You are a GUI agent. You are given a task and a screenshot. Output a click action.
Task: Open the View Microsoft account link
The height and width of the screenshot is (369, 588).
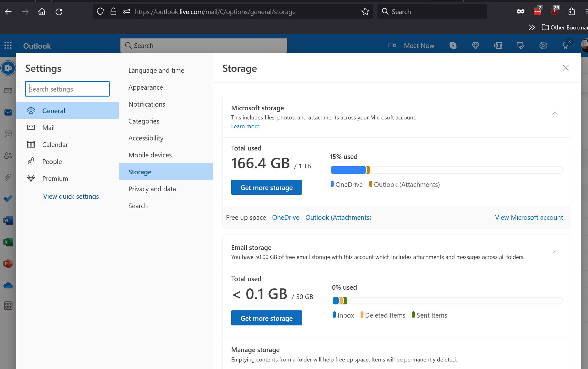tap(529, 218)
